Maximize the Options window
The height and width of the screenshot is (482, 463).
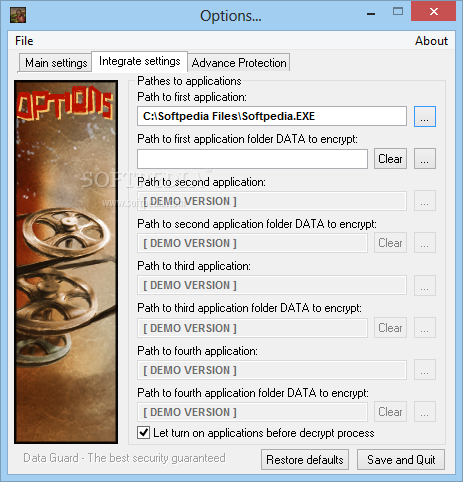[x=398, y=12]
